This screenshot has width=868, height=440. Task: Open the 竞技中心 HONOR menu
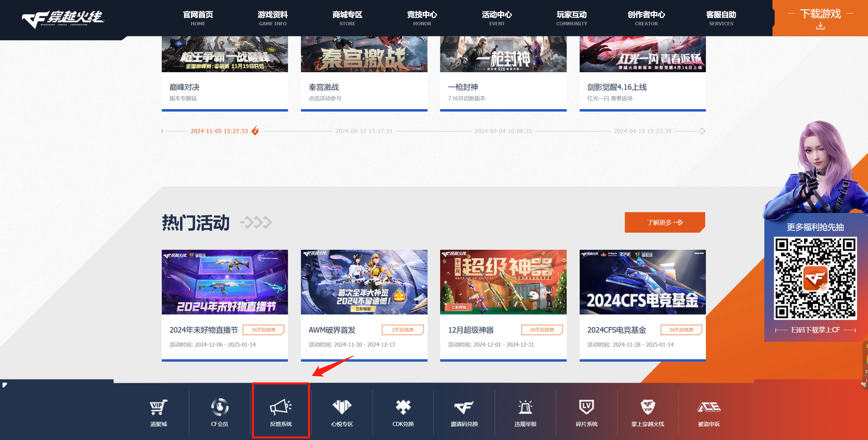(x=422, y=18)
